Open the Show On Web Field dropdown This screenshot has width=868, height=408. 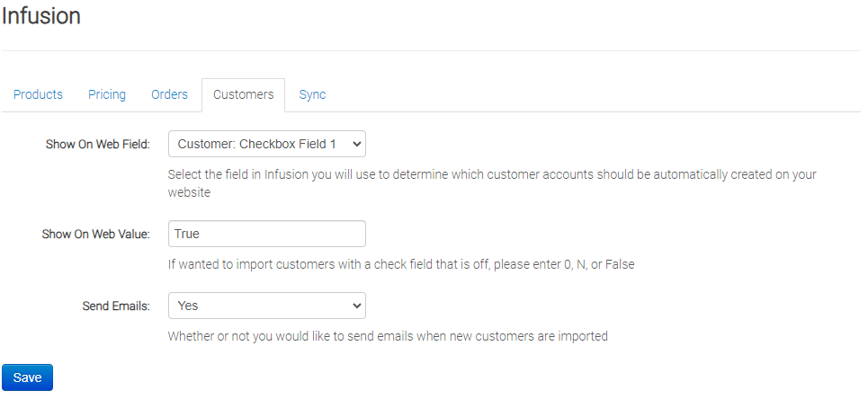click(x=266, y=144)
